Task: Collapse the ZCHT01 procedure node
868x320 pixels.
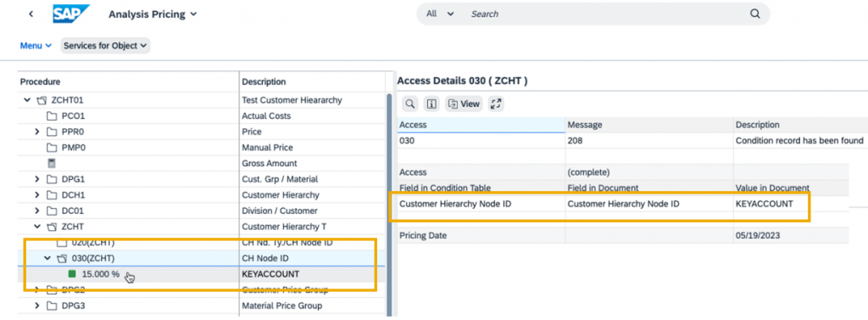Action: pos(27,100)
